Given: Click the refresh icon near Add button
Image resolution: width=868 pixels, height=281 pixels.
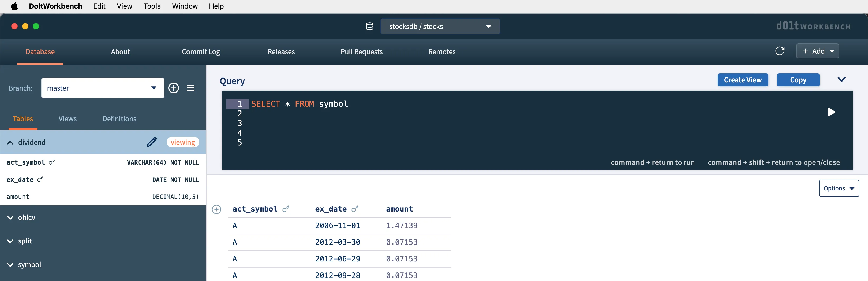Looking at the screenshot, I should [780, 51].
